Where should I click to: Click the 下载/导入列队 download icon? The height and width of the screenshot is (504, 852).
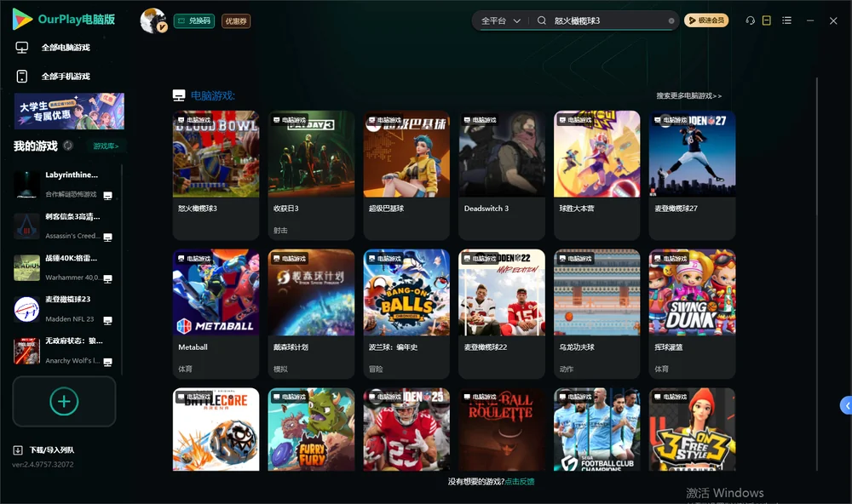tap(18, 450)
